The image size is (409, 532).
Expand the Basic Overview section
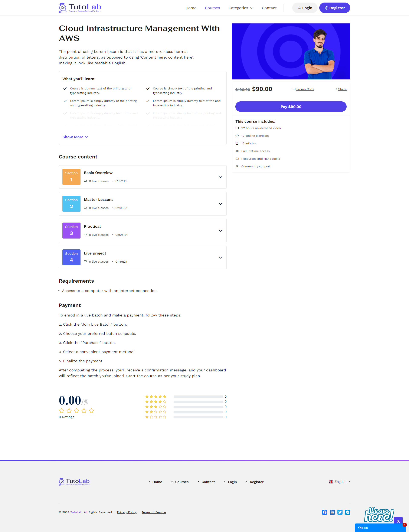click(x=220, y=177)
